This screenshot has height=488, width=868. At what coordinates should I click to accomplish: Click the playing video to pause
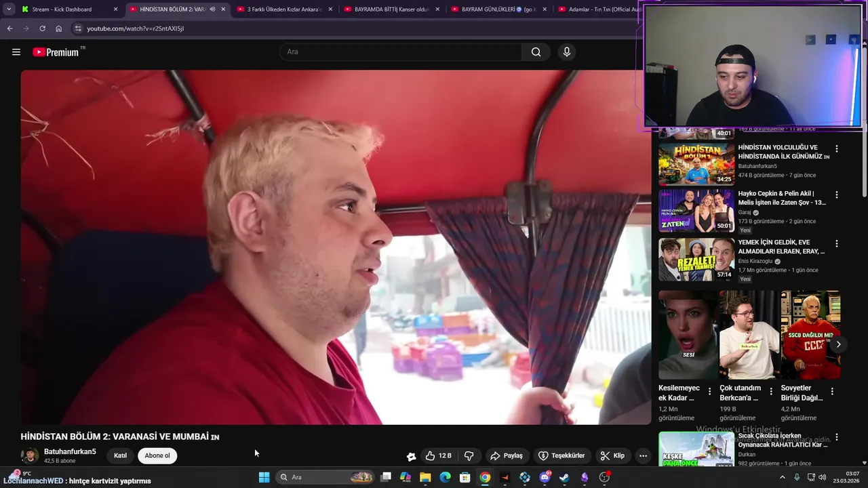coord(336,247)
